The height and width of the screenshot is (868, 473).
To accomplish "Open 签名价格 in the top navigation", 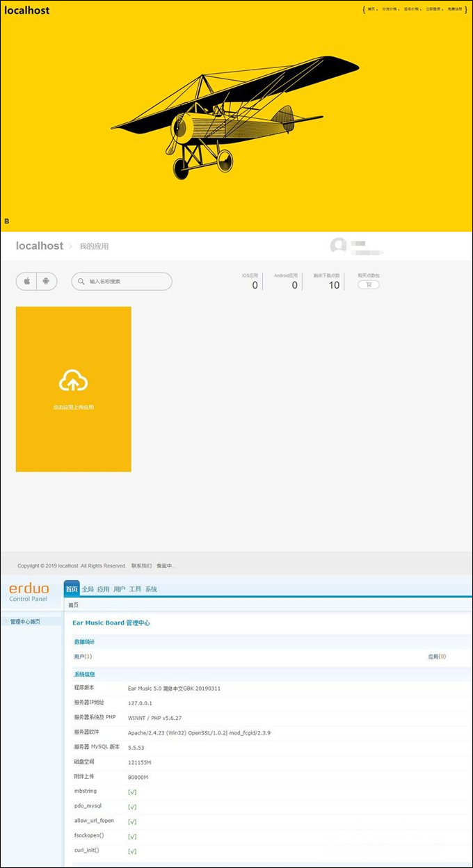I will click(x=411, y=10).
